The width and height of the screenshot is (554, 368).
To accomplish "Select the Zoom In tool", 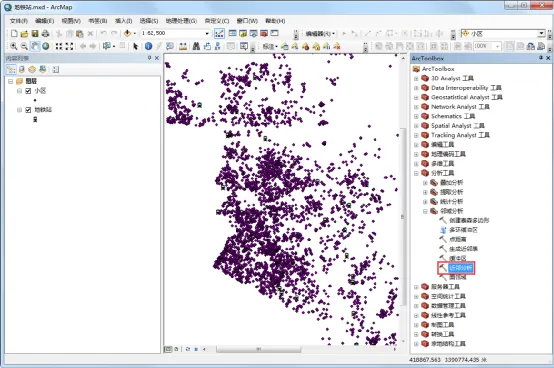I will (13, 46).
